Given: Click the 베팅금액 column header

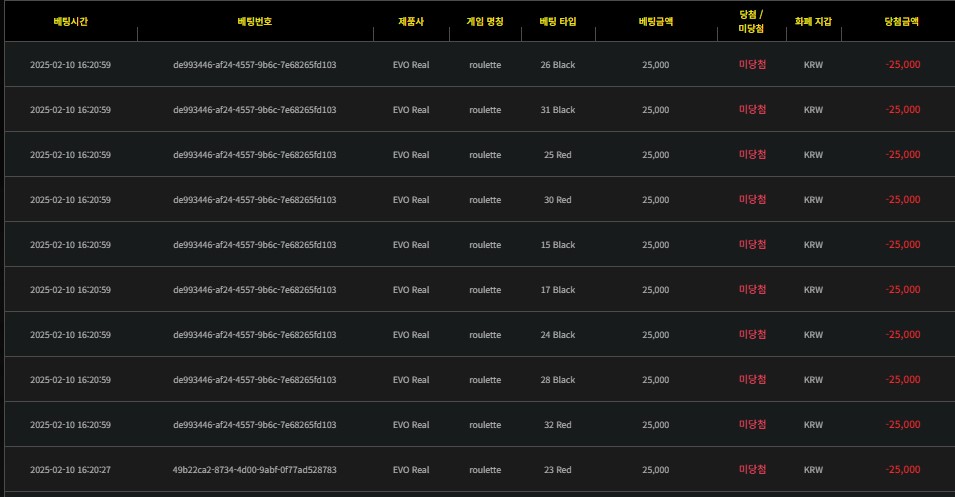Looking at the screenshot, I should tap(656, 21).
